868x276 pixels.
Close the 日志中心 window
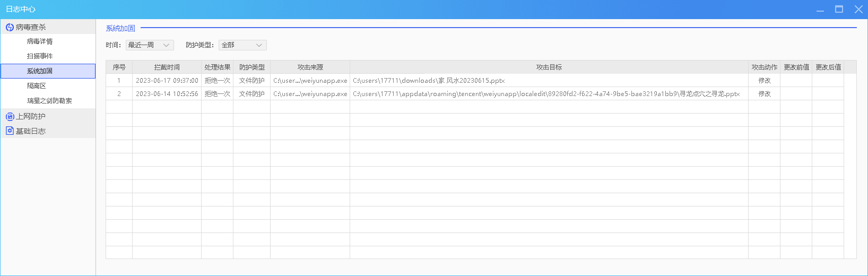pos(858,9)
